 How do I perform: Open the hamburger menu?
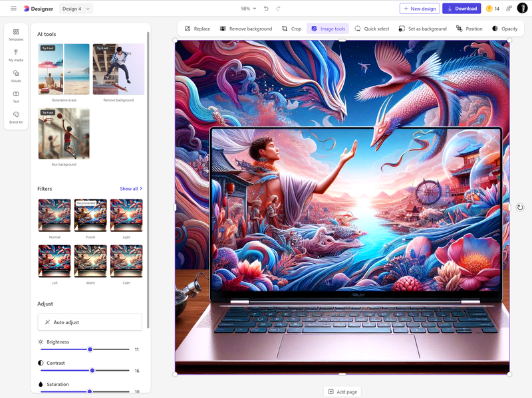[x=13, y=9]
